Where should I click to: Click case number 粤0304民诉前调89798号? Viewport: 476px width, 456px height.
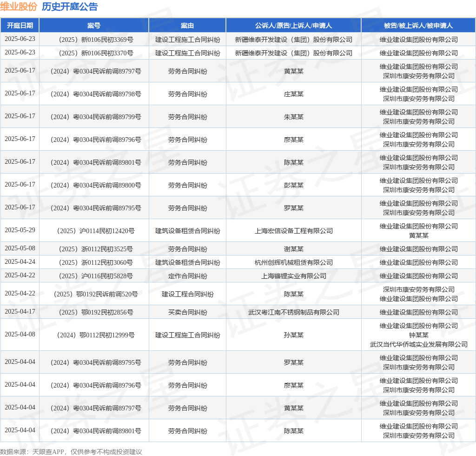point(96,94)
